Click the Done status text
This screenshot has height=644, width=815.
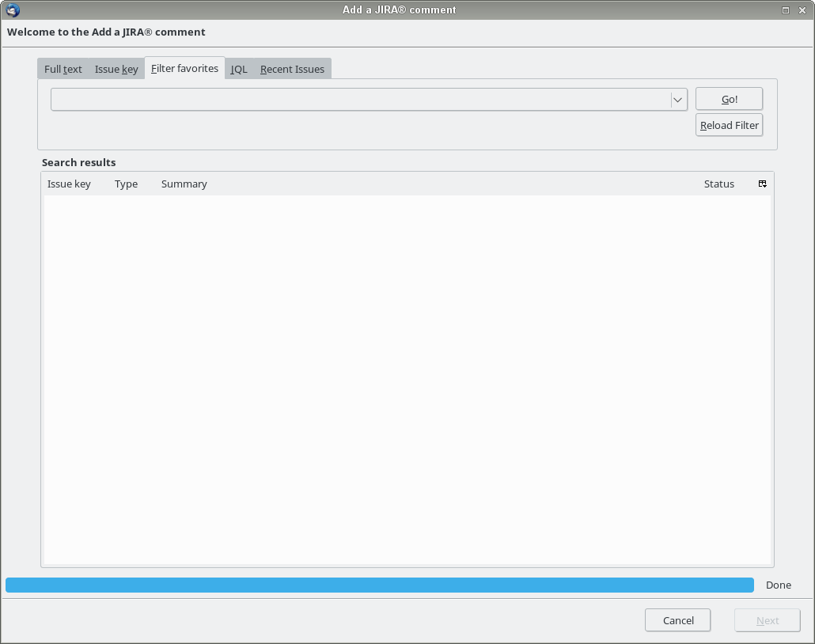[x=778, y=585]
